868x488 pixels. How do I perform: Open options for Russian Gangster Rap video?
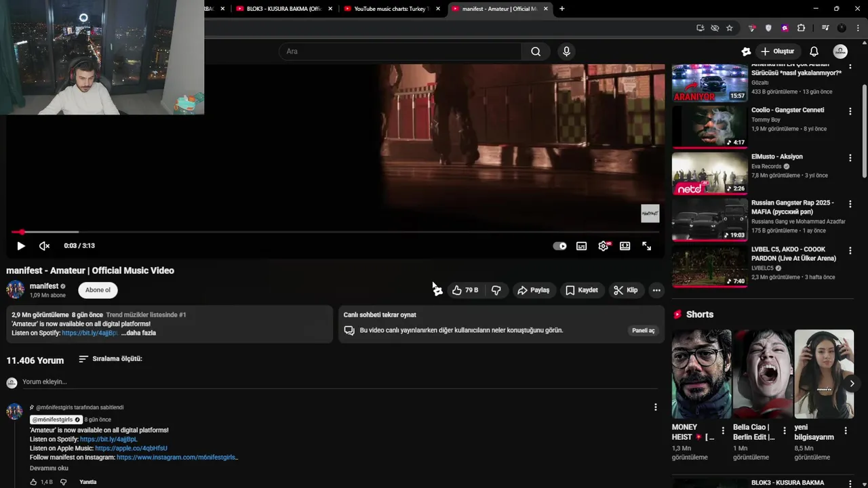point(850,204)
